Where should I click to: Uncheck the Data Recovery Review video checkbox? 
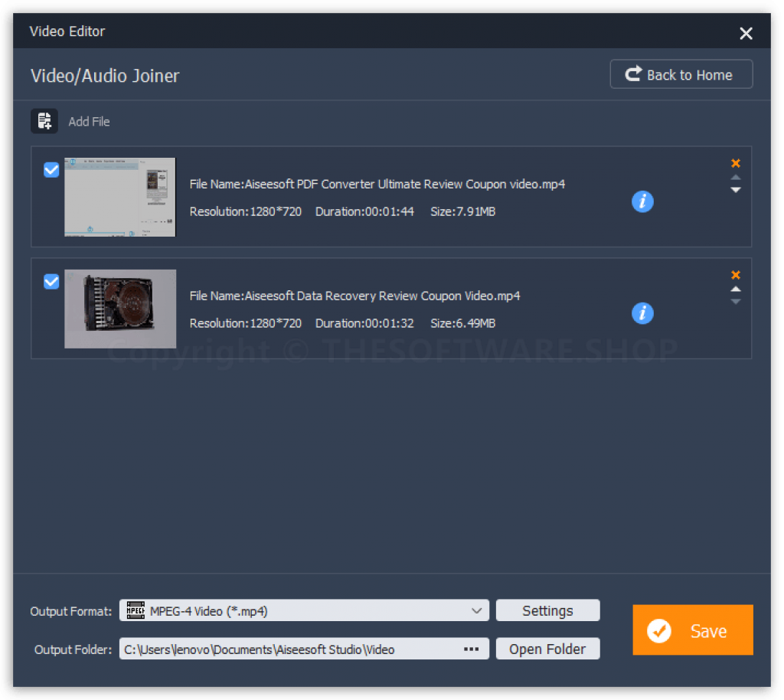pyautogui.click(x=51, y=282)
